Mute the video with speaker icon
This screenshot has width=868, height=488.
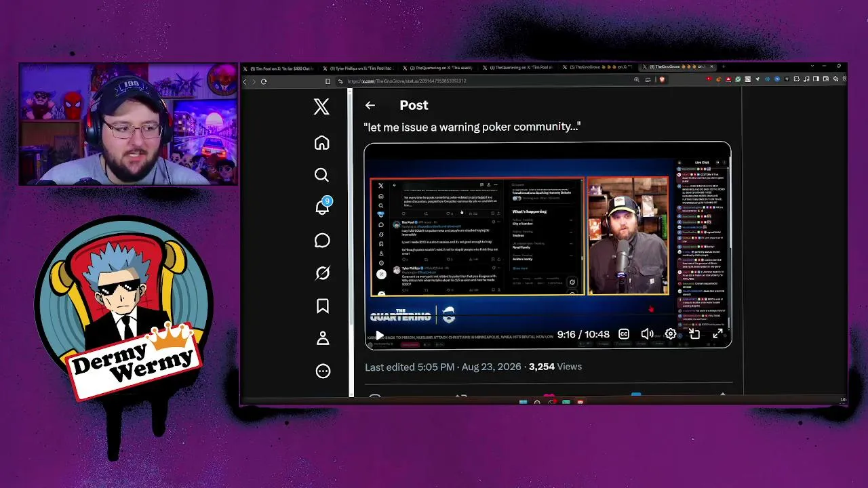pos(647,334)
